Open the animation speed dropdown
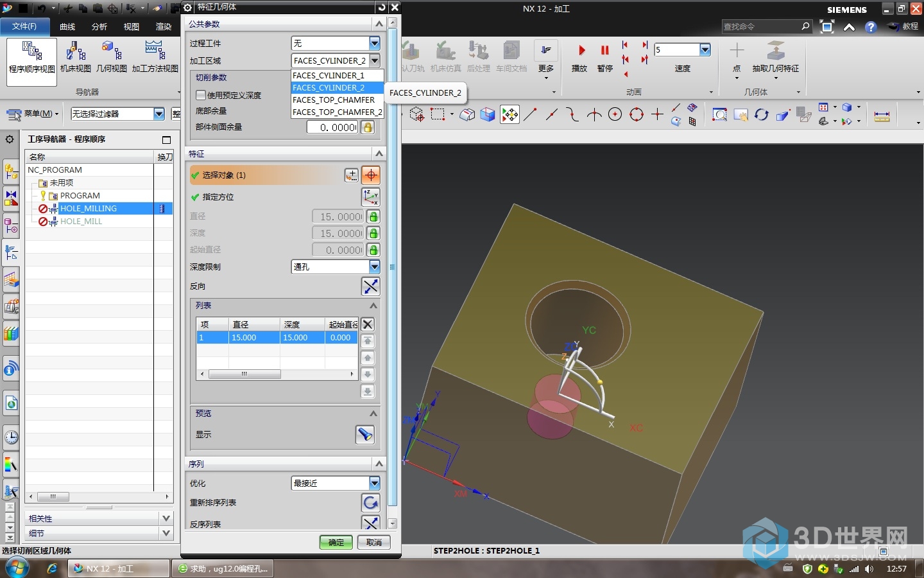This screenshot has height=578, width=924. (705, 49)
